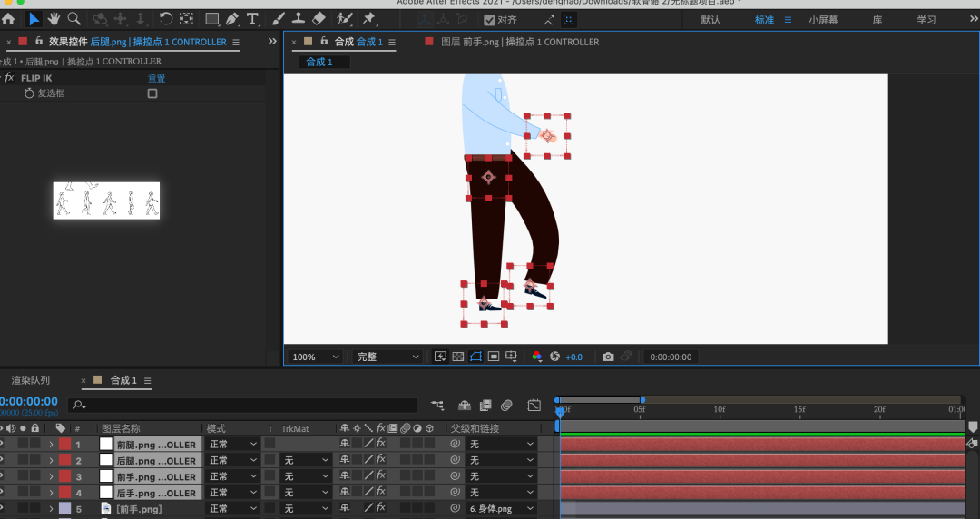Open the 完整 resolution dropdown
Viewport: 980px width, 519px height.
coord(388,357)
